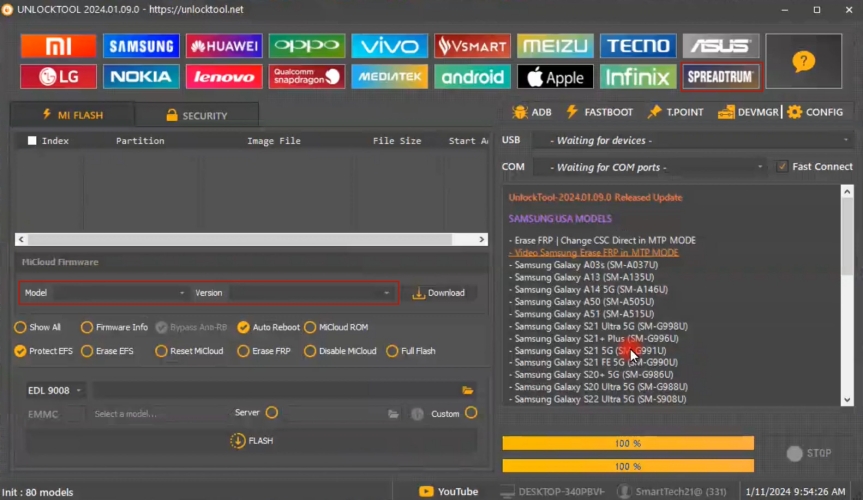Viewport: 863px width, 500px height.
Task: Open the Qualcomm Snapdragon section
Action: click(x=307, y=77)
